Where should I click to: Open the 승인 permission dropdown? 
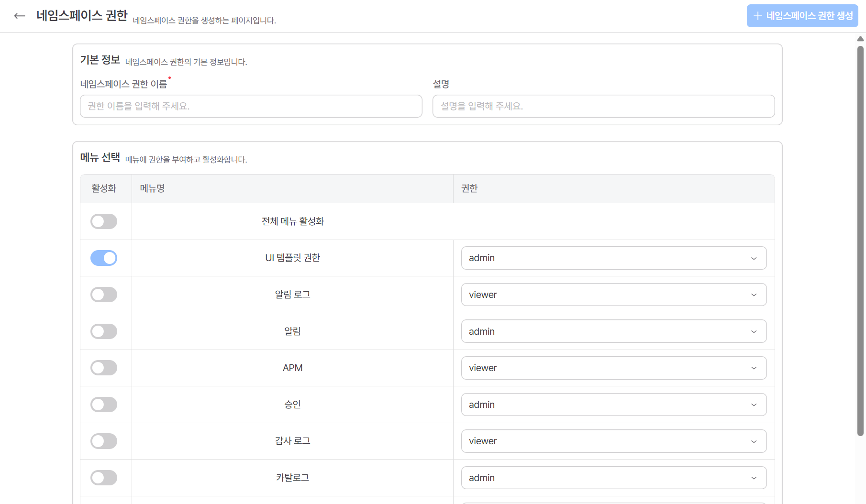tap(614, 405)
